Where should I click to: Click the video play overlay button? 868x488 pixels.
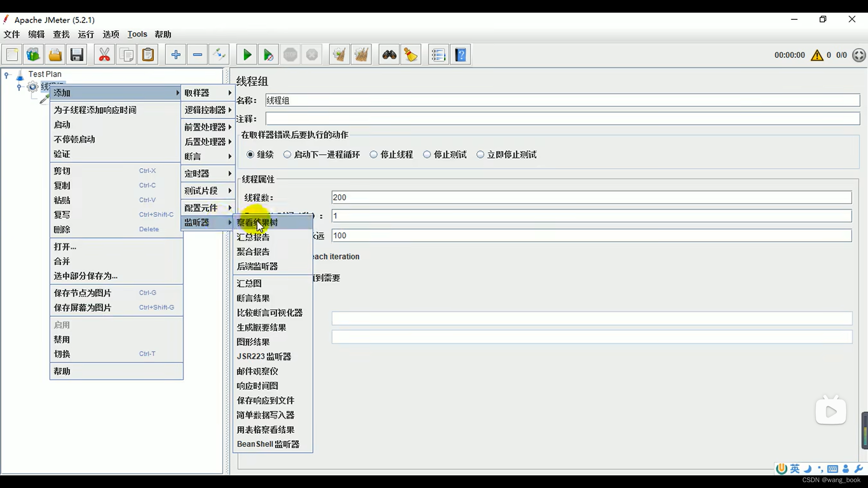click(x=831, y=411)
